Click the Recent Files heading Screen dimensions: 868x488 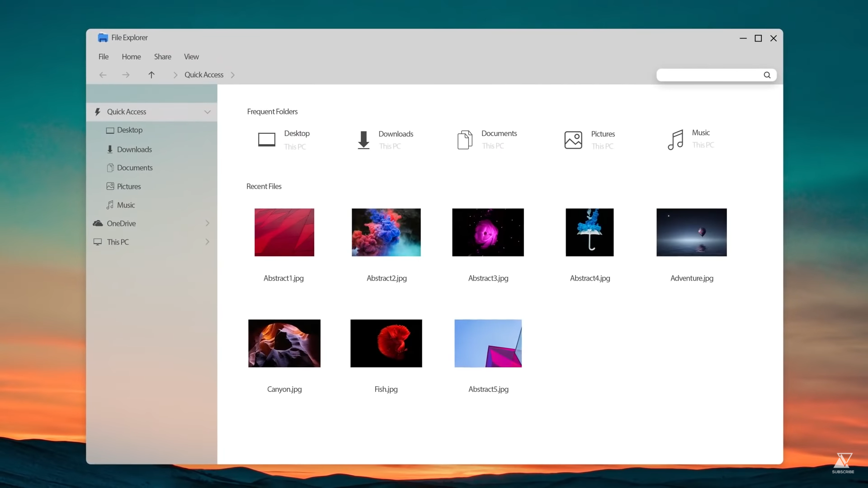[264, 186]
